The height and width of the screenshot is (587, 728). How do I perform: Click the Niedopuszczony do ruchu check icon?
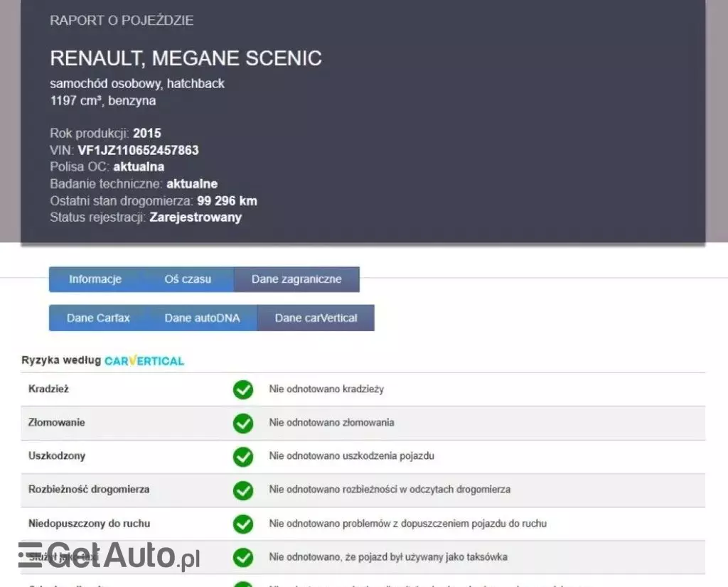point(243,524)
